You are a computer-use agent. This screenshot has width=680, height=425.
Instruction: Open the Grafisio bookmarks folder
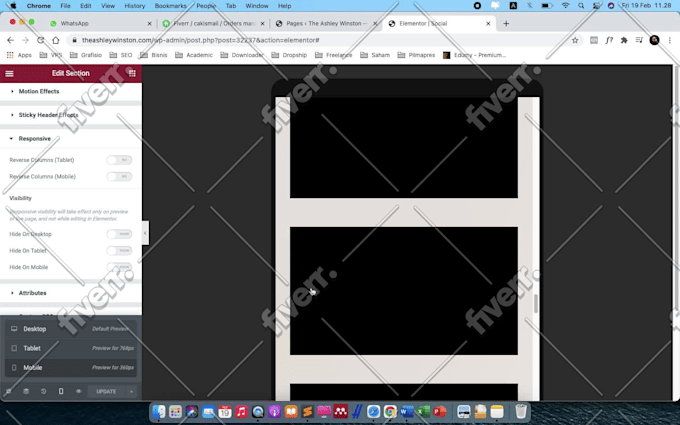(x=86, y=55)
